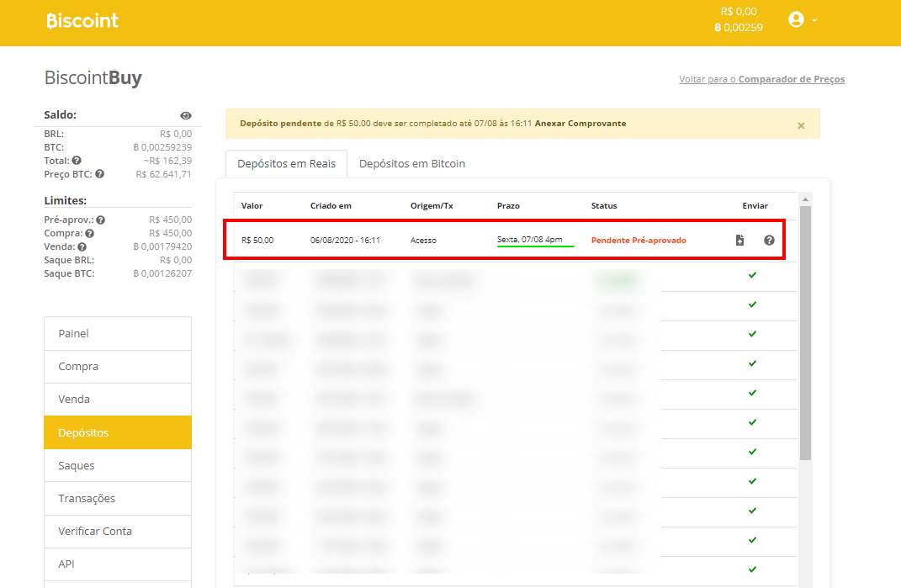
Task: Upload receipt icon for R$ 50,00 deposit
Action: pos(740,241)
